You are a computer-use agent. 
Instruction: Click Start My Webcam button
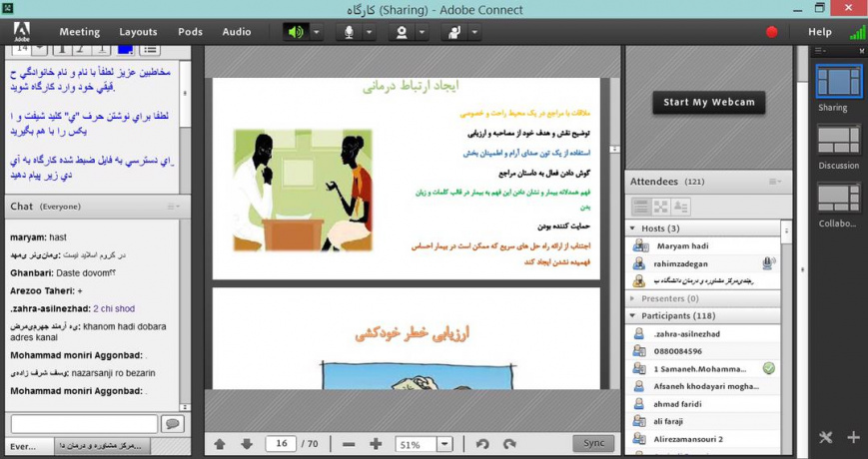[x=708, y=103]
